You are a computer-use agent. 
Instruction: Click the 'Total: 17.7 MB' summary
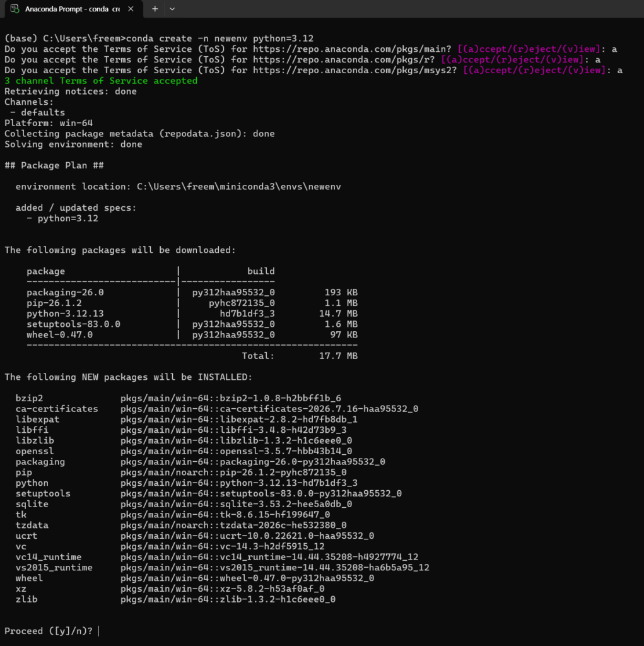[300, 356]
